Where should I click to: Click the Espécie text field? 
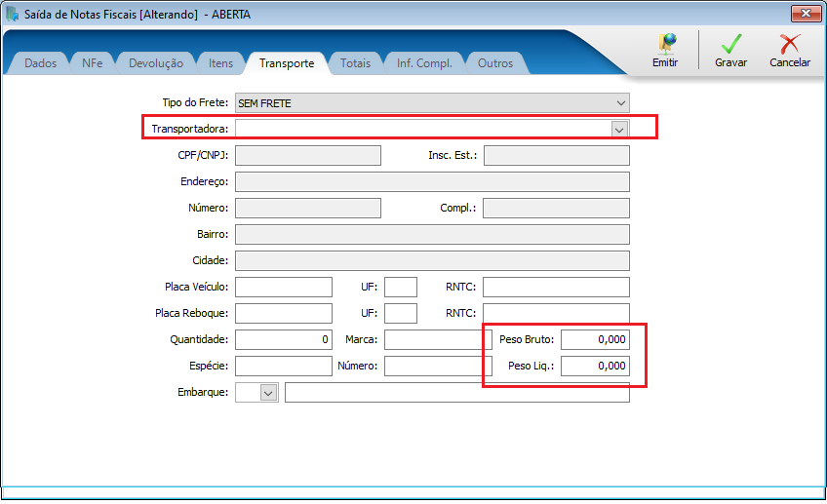coord(284,366)
